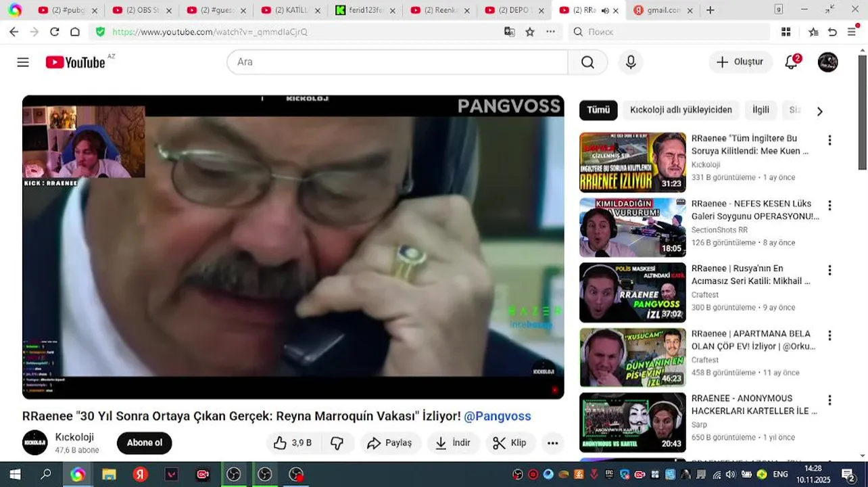The image size is (868, 487).
Task: Open the @Pangvoss channel link
Action: click(498, 416)
